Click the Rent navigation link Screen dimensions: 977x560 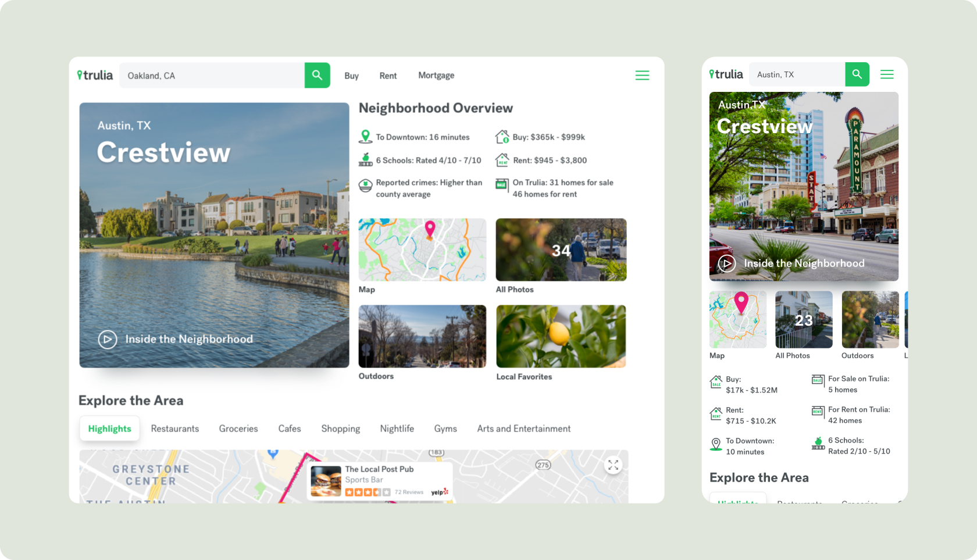(388, 75)
